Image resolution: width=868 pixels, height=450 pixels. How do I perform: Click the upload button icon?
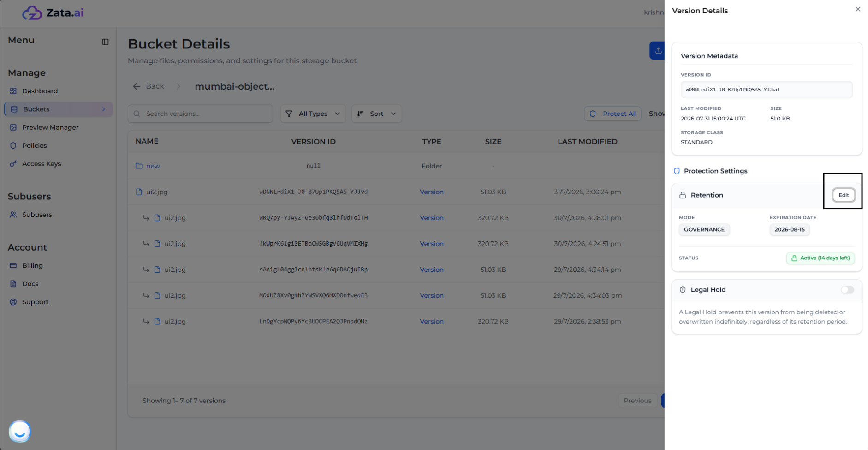658,50
